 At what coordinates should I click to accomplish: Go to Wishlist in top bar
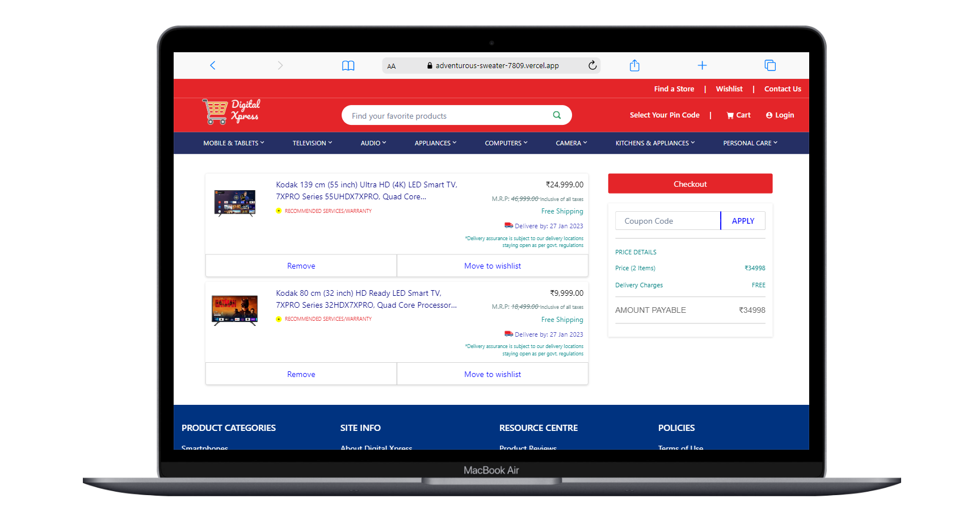(729, 89)
